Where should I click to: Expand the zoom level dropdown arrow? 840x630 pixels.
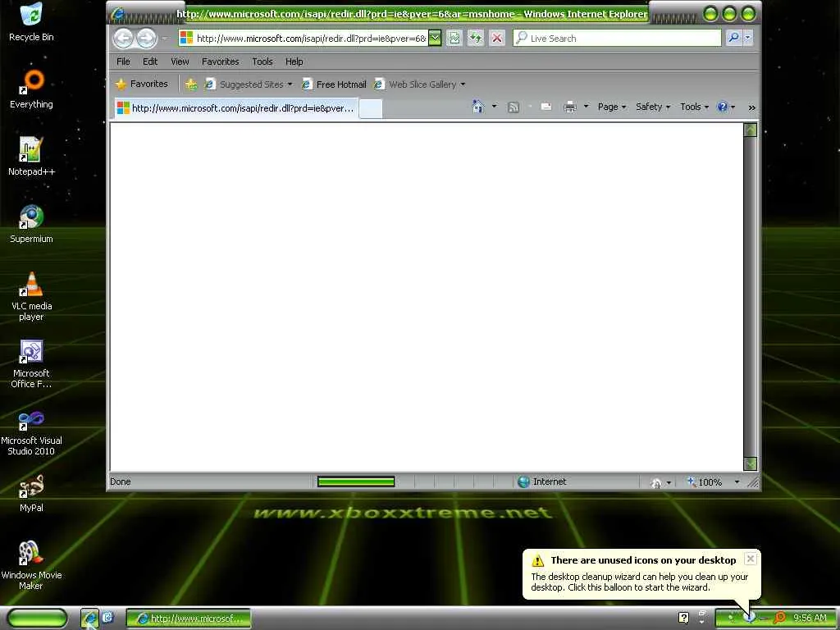coord(737,482)
